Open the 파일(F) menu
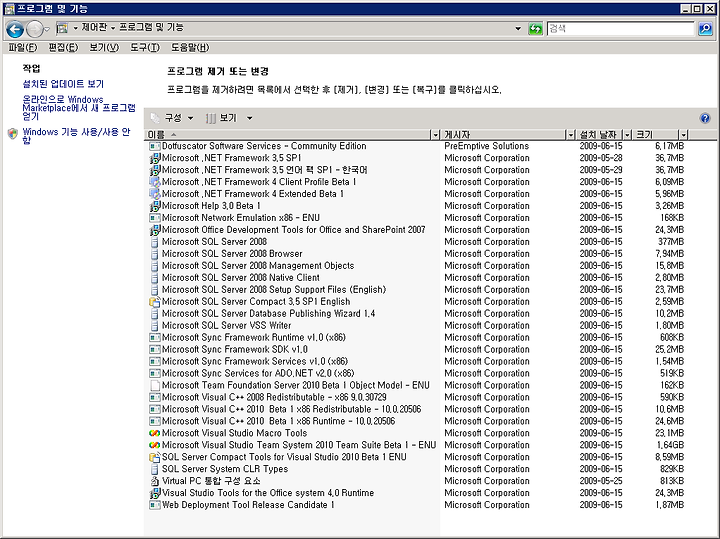Screen dimensions: 720x539 22,47
